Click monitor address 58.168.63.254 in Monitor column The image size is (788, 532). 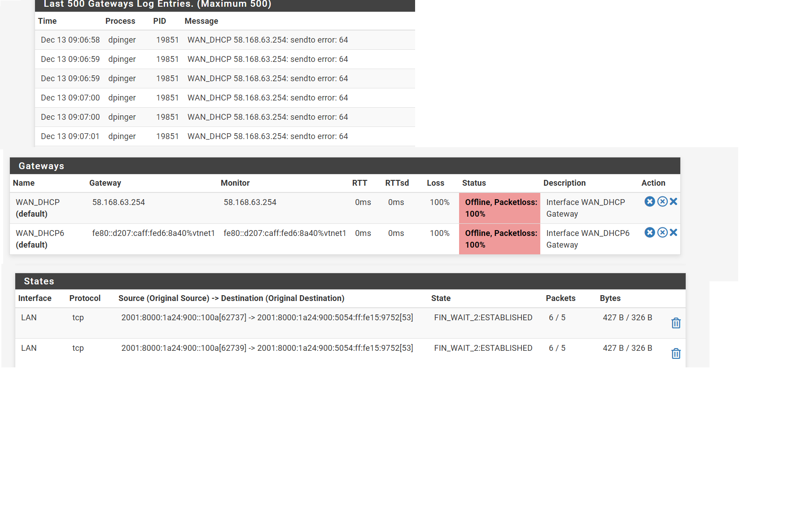[x=250, y=202]
